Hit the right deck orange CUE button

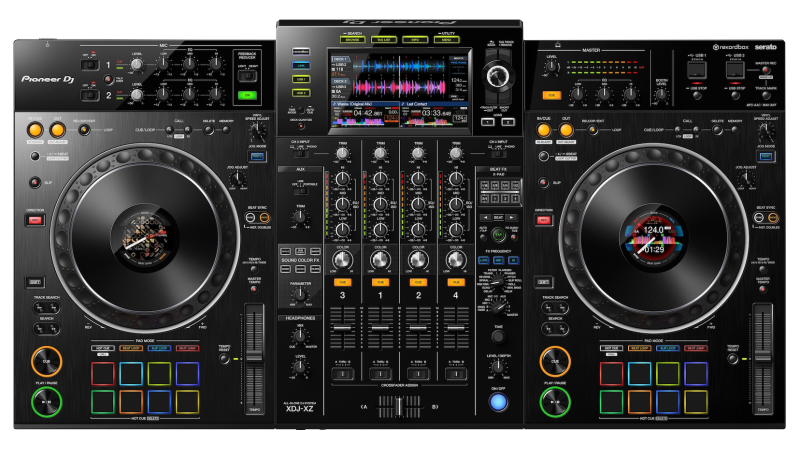coord(551,361)
